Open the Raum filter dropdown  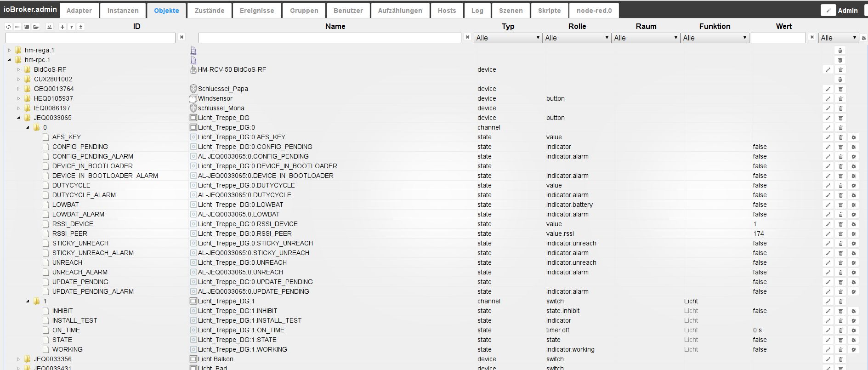pyautogui.click(x=646, y=38)
